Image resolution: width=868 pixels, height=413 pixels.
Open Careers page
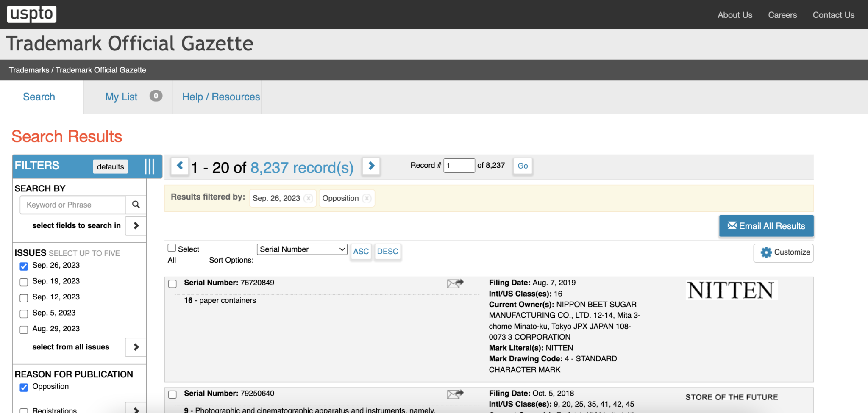click(782, 15)
